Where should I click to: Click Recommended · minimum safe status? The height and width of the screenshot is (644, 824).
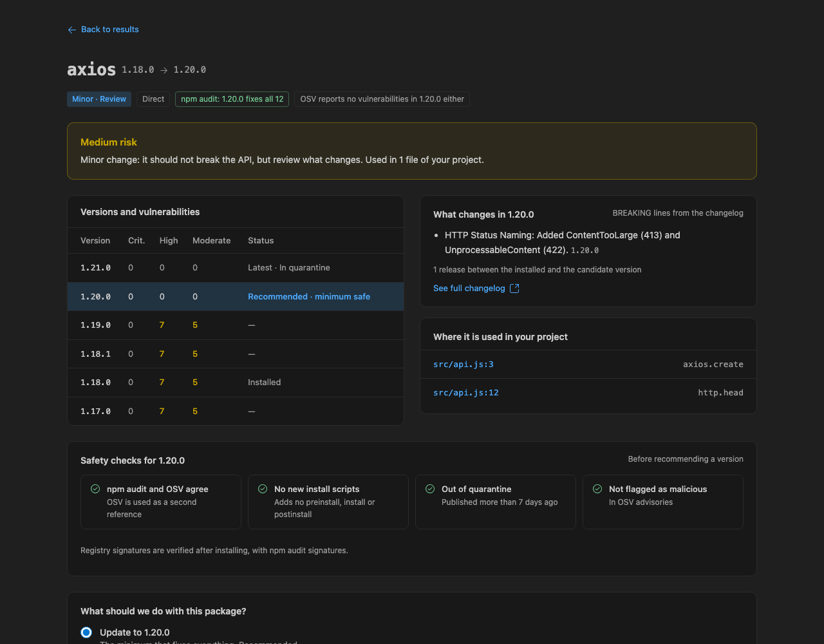[309, 297]
